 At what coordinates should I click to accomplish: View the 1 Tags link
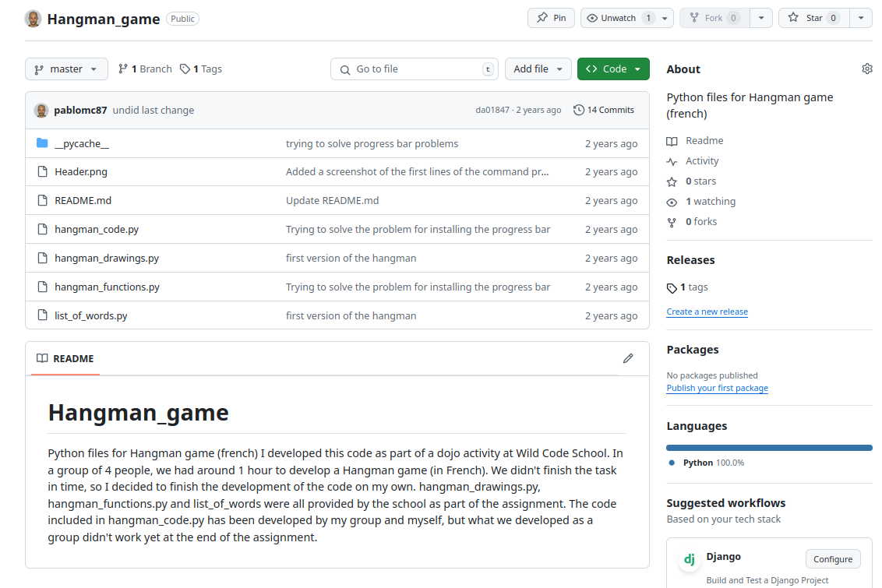pos(201,69)
